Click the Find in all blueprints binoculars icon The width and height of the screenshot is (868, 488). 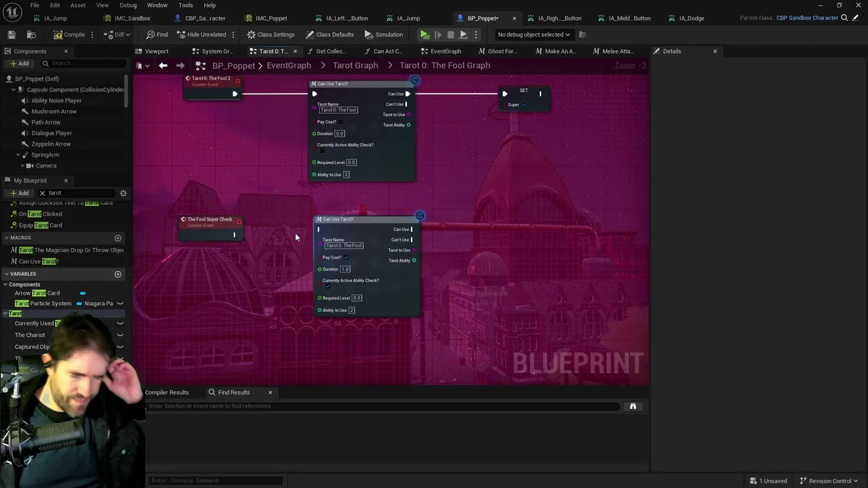coord(633,406)
